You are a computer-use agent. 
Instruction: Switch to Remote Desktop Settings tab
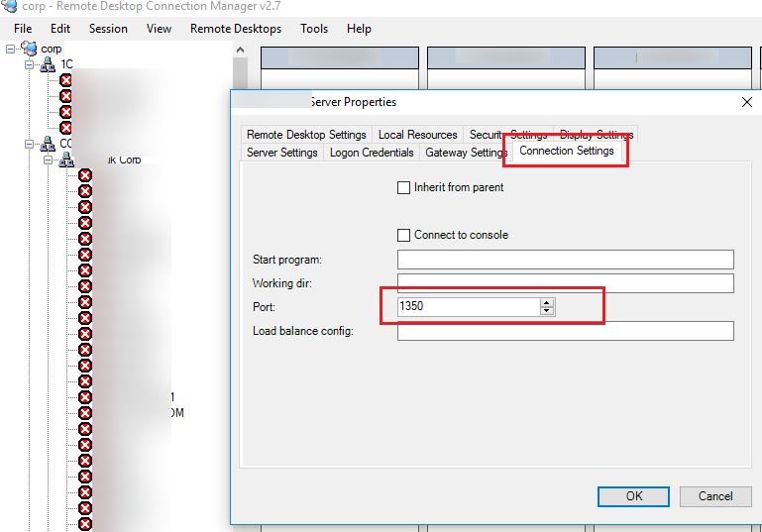pos(306,135)
